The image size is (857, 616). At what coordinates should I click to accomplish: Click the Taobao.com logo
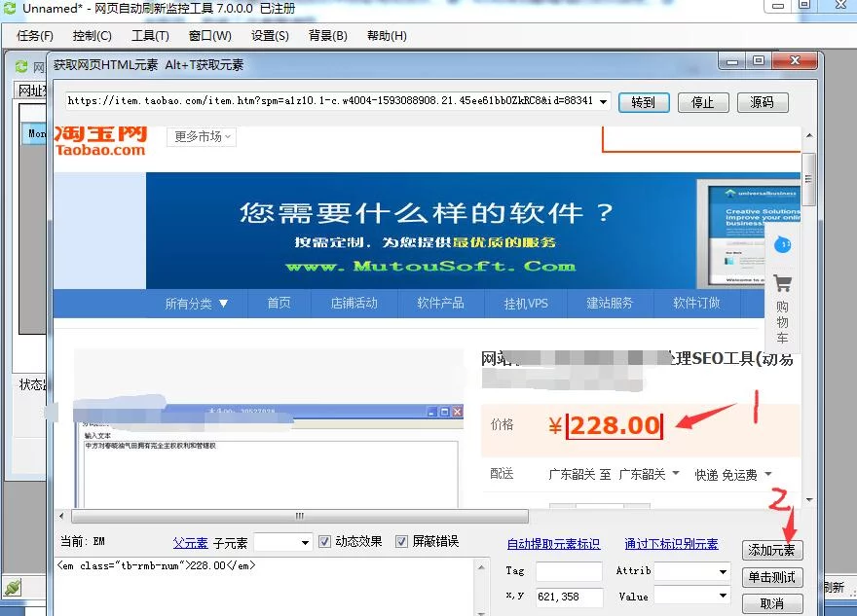point(100,141)
